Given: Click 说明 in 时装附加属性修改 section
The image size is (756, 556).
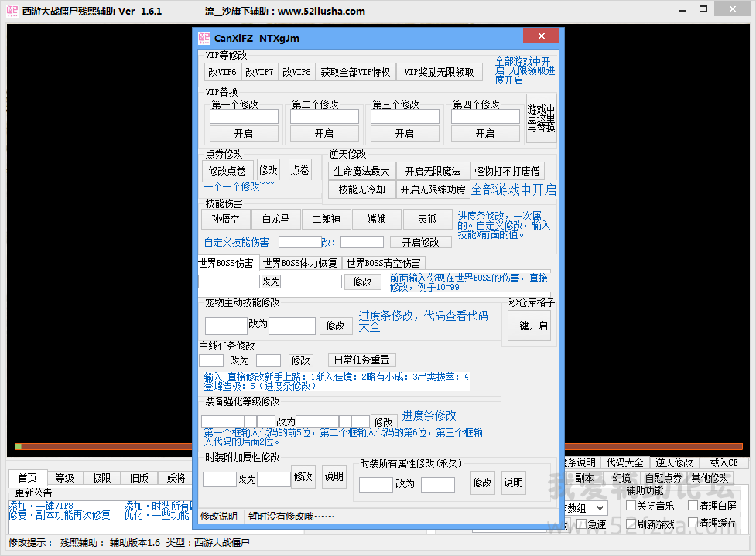Looking at the screenshot, I should point(334,476).
